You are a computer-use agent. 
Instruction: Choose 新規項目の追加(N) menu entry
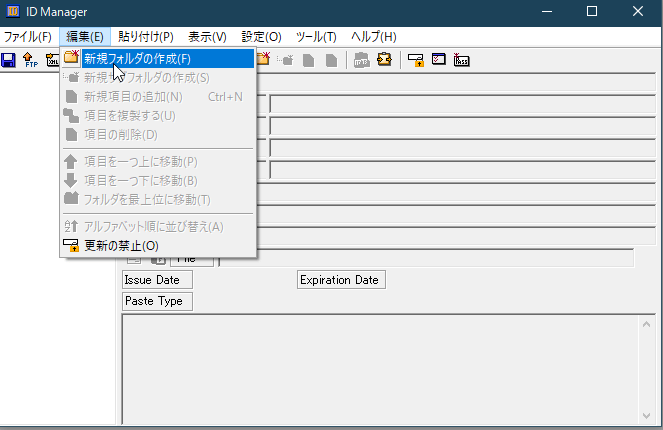pyautogui.click(x=158, y=97)
